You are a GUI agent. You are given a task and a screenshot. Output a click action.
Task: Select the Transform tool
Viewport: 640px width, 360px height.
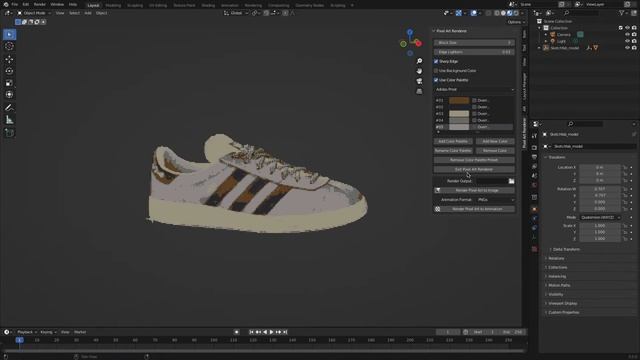(x=9, y=95)
